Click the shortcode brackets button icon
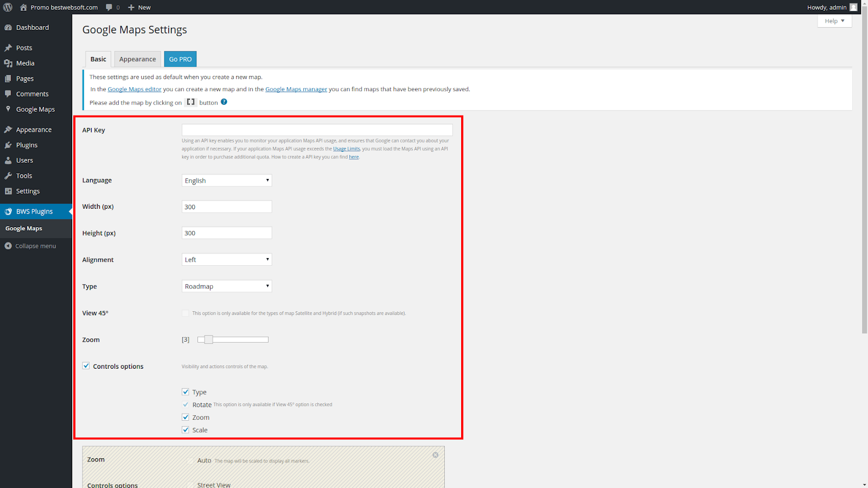The image size is (868, 488). 190,102
